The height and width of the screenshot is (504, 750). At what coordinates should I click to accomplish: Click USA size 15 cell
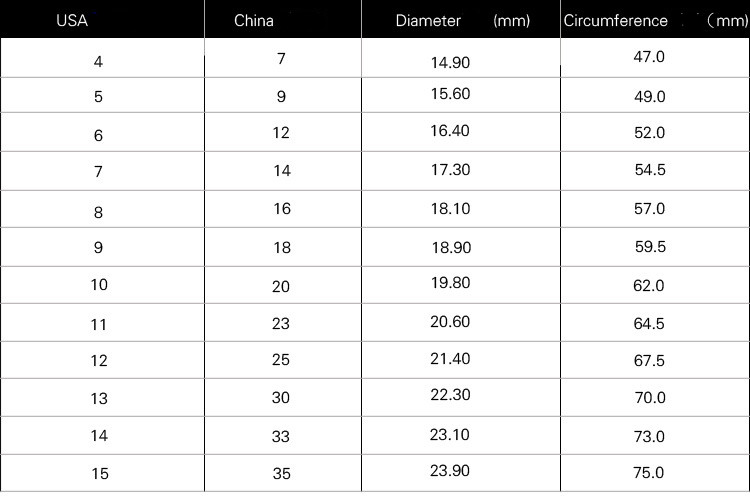pyautogui.click(x=98, y=473)
